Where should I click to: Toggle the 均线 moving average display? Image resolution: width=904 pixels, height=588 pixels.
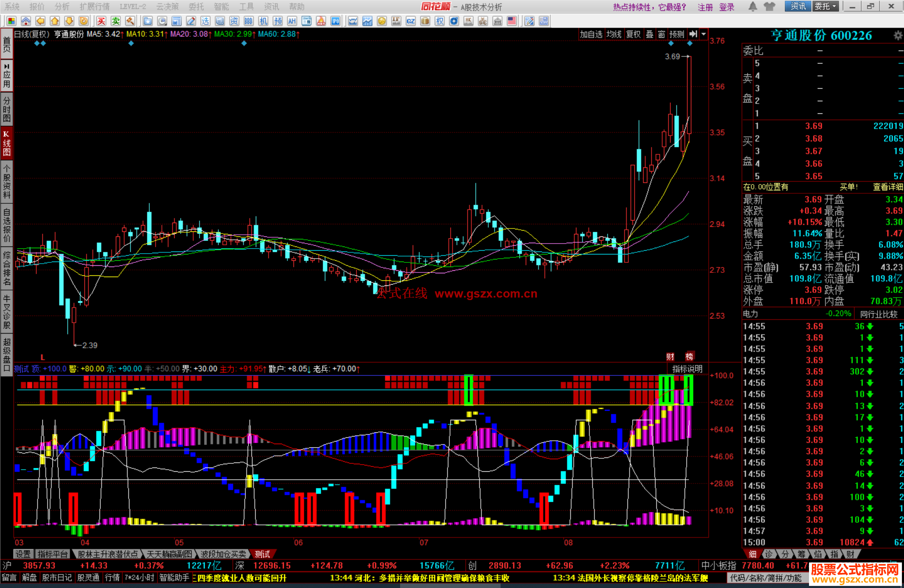(x=614, y=34)
